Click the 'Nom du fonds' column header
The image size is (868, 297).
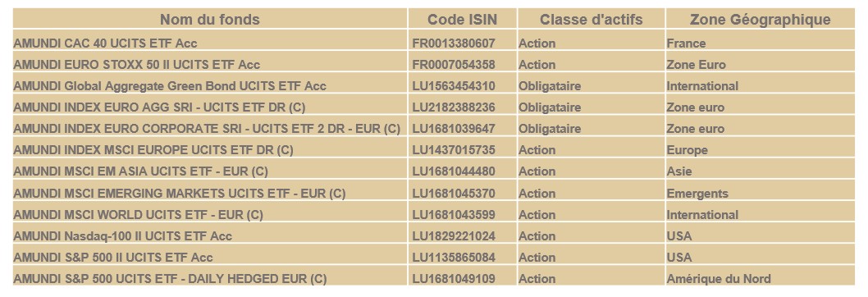(210, 20)
